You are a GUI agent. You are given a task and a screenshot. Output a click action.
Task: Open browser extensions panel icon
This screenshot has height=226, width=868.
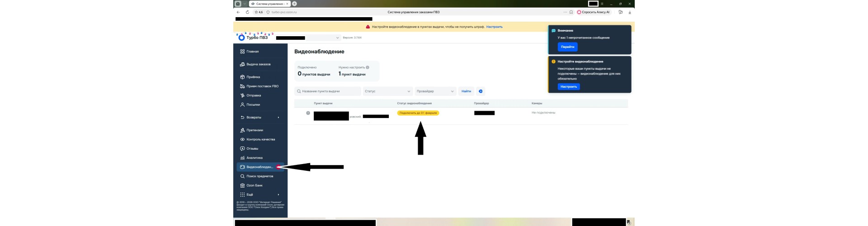point(620,12)
